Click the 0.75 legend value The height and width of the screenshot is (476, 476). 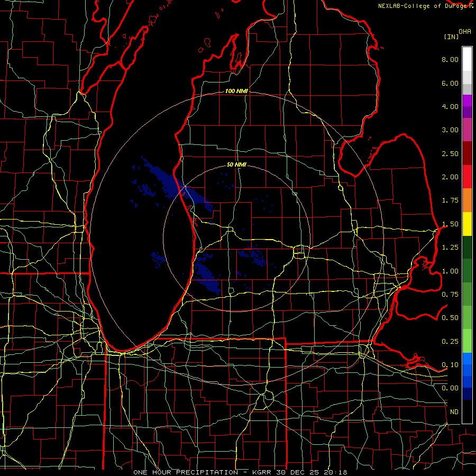tap(450, 295)
